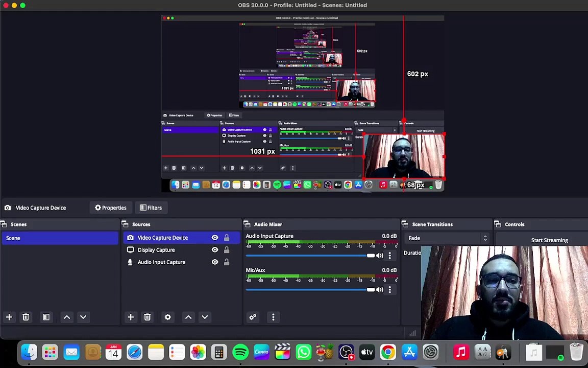This screenshot has width=588, height=368.
Task: Click the Audio Input Capture level meter
Action: [x=322, y=242]
